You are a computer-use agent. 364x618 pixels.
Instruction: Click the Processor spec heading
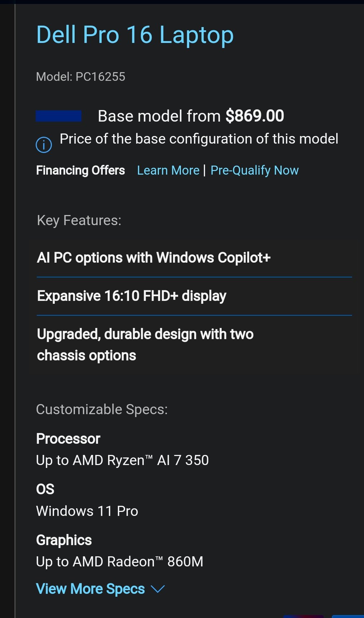pos(68,439)
